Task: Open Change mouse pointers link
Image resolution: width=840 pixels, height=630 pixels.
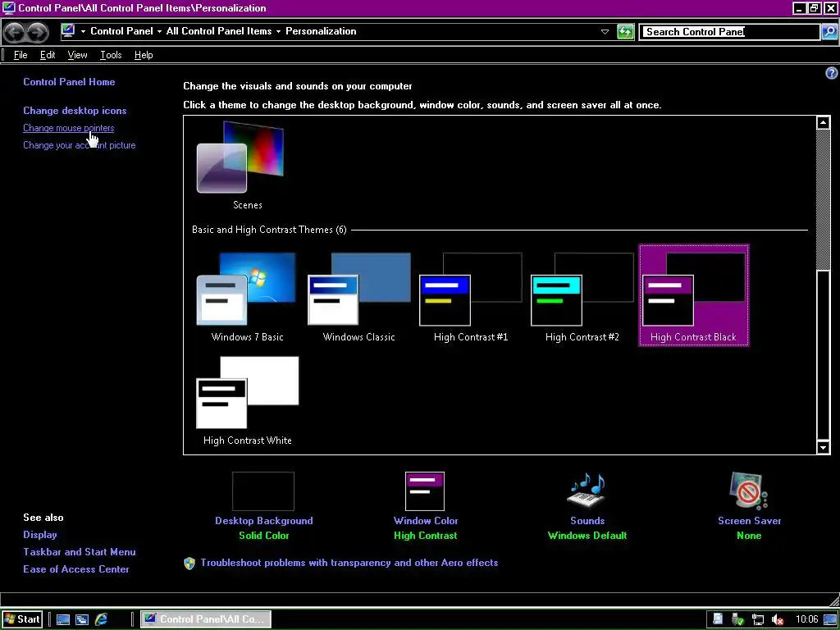Action: pos(69,128)
